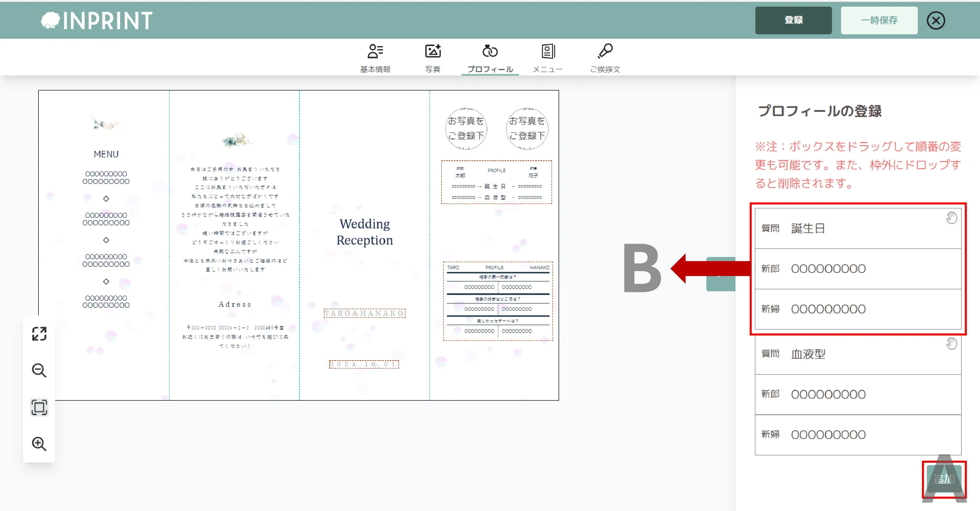Click the drag handle on 血液型 box
980x511 pixels.
tap(951, 344)
